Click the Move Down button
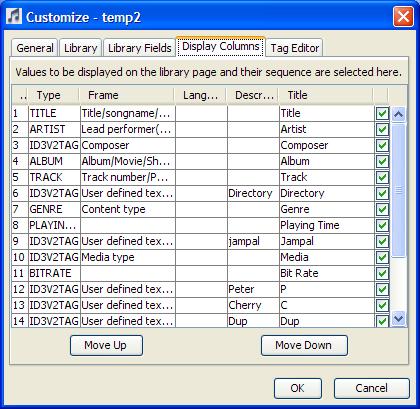Screen dimensions: 420x409 [x=304, y=345]
